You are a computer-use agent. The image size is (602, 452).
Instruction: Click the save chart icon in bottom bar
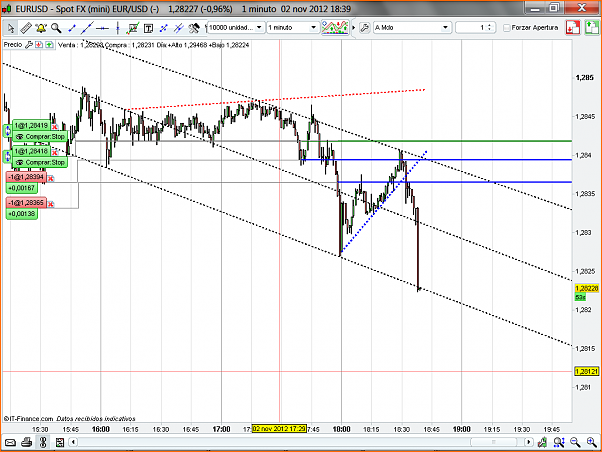60,443
